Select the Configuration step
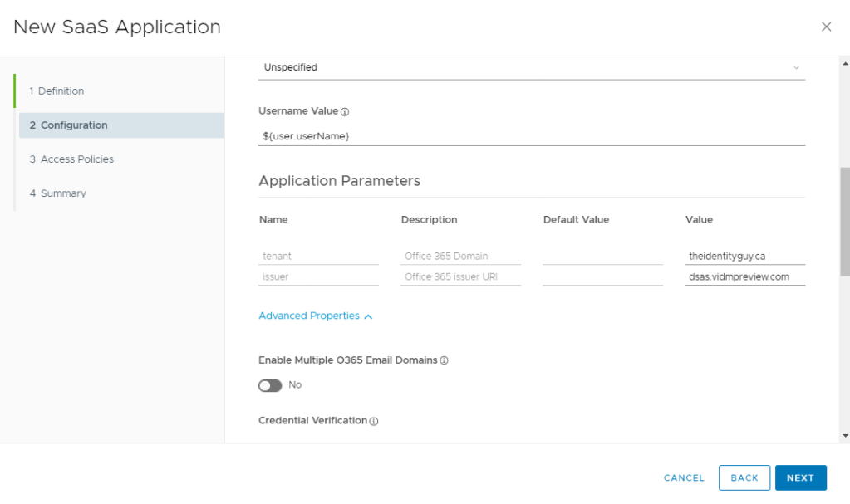This screenshot has height=504, width=850. point(70,125)
